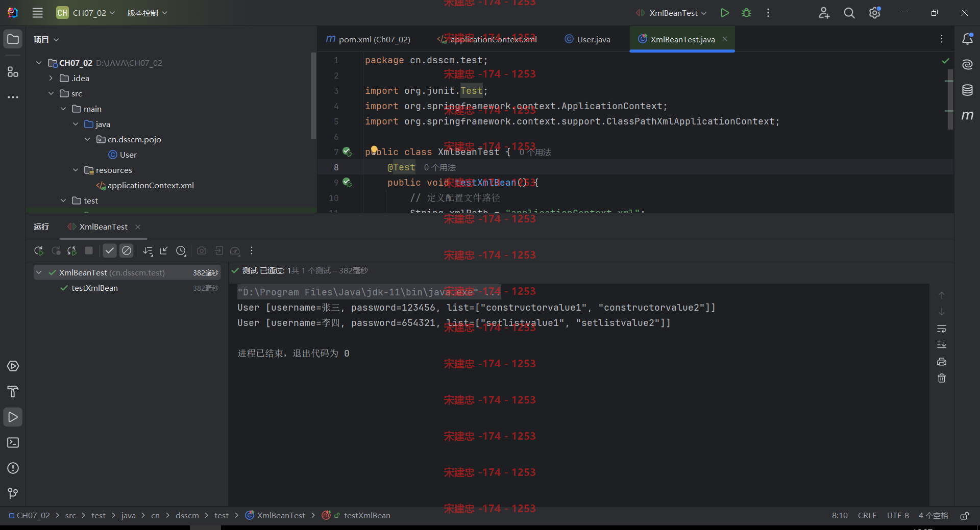Open run toolbar more options

coord(252,250)
